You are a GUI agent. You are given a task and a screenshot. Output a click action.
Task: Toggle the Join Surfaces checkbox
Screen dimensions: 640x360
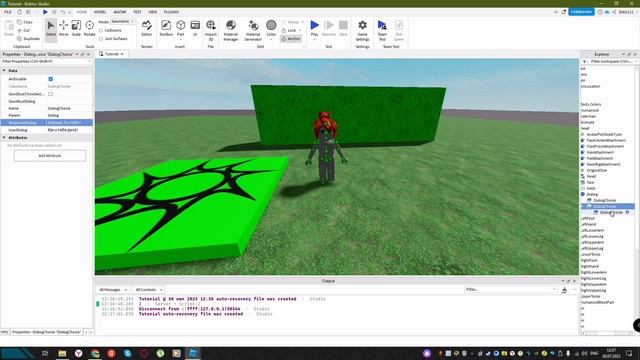click(x=101, y=39)
